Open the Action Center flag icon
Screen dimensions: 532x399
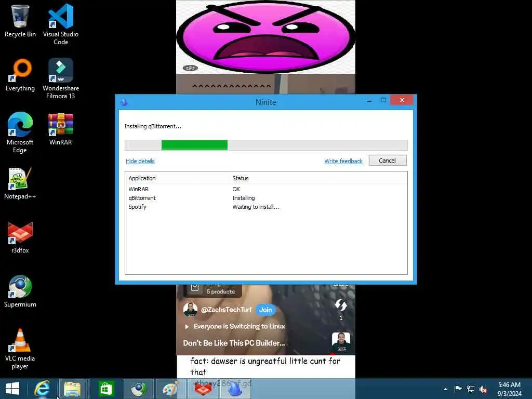(458, 389)
